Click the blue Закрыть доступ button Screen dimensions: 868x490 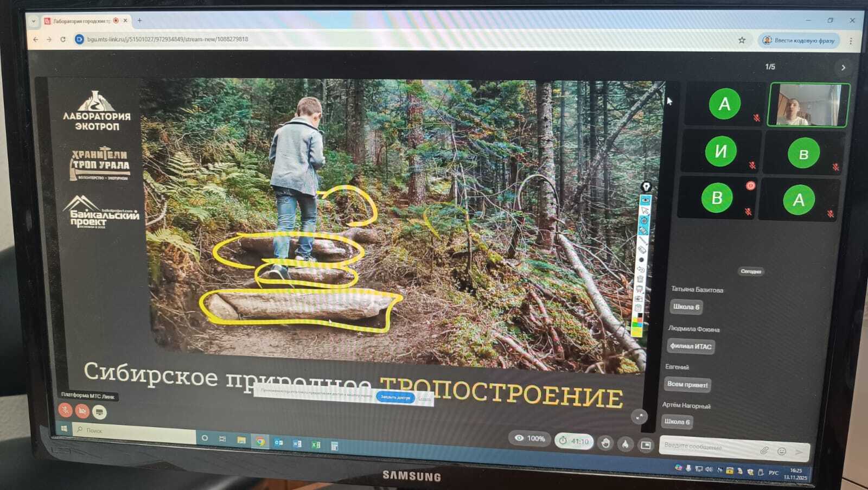[x=395, y=397]
